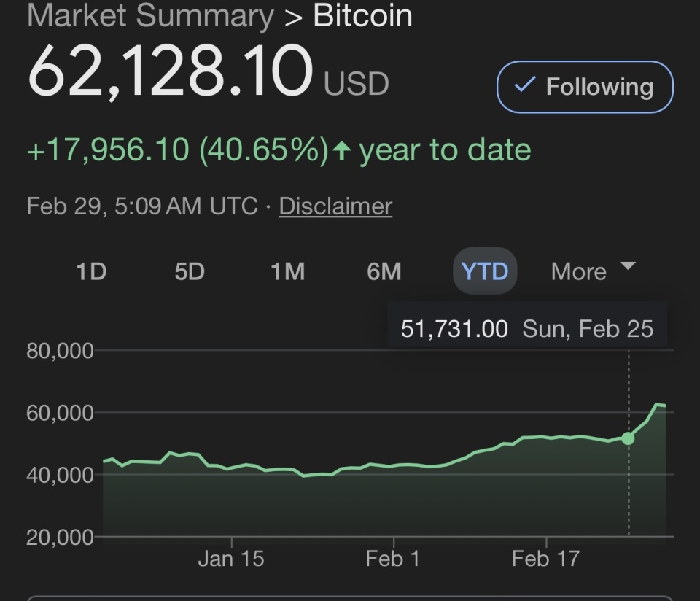Screen dimensions: 700x601
Task: Switch to the 5D chart tab
Action: (189, 271)
